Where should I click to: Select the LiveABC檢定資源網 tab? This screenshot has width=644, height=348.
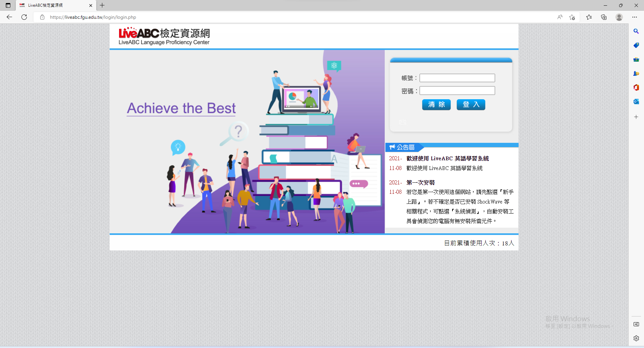pos(56,5)
